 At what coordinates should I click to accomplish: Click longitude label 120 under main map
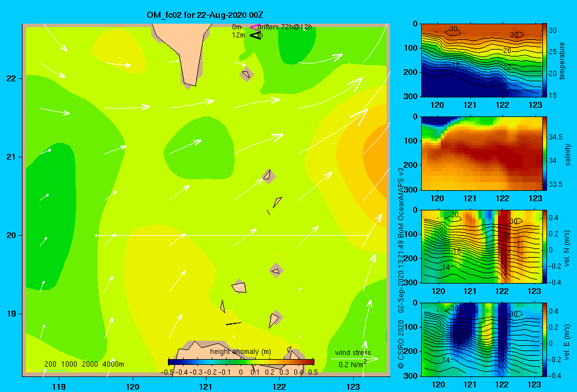pos(133,386)
